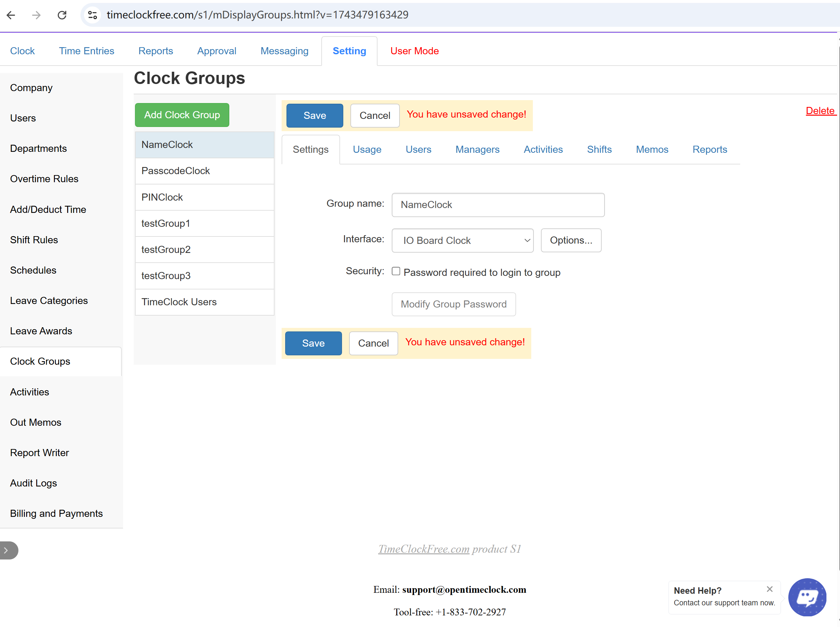
Task: Open Departments in sidebar
Action: (61, 148)
